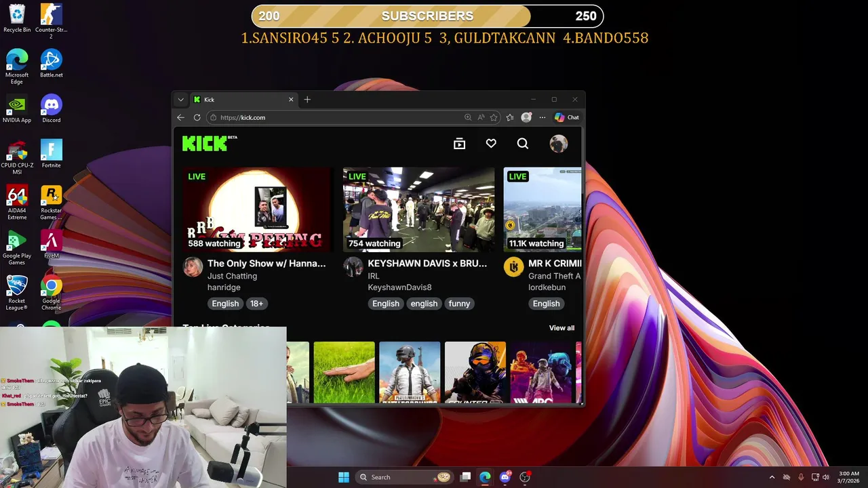This screenshot has width=868, height=488.
Task: Open KEYSHAWN DAVIS stream thumbnail
Action: (x=418, y=209)
